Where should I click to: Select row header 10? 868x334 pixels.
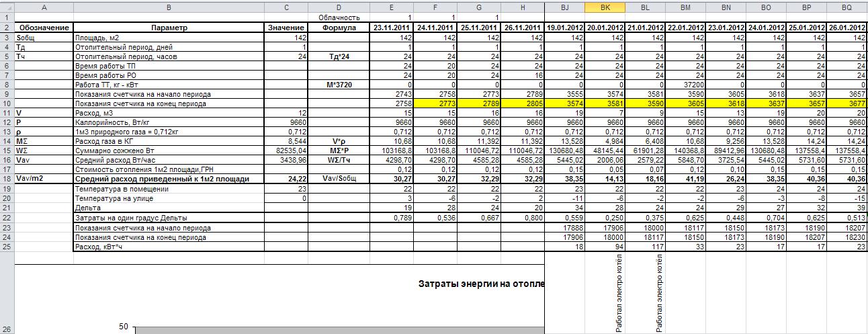point(7,103)
